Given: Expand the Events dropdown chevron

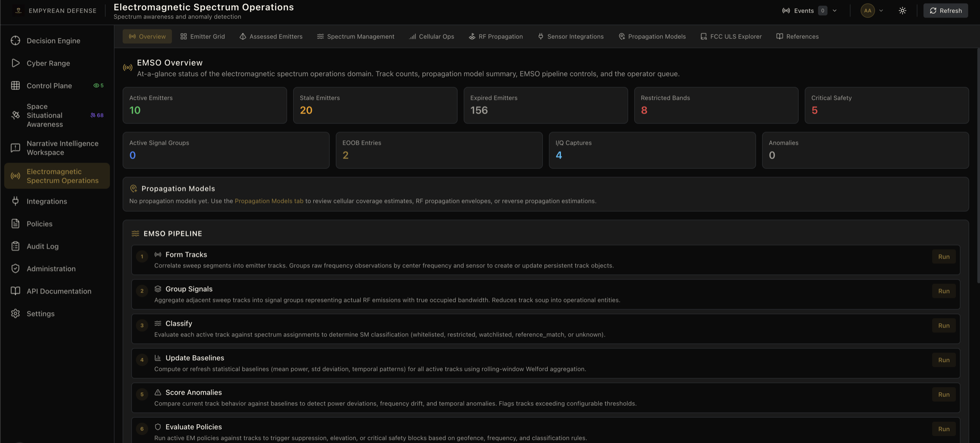Looking at the screenshot, I should coord(835,11).
